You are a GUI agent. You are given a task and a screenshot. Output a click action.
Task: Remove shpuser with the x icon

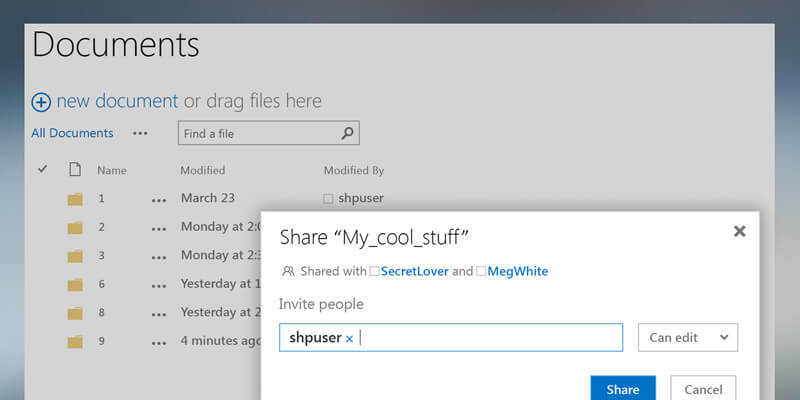(349, 339)
